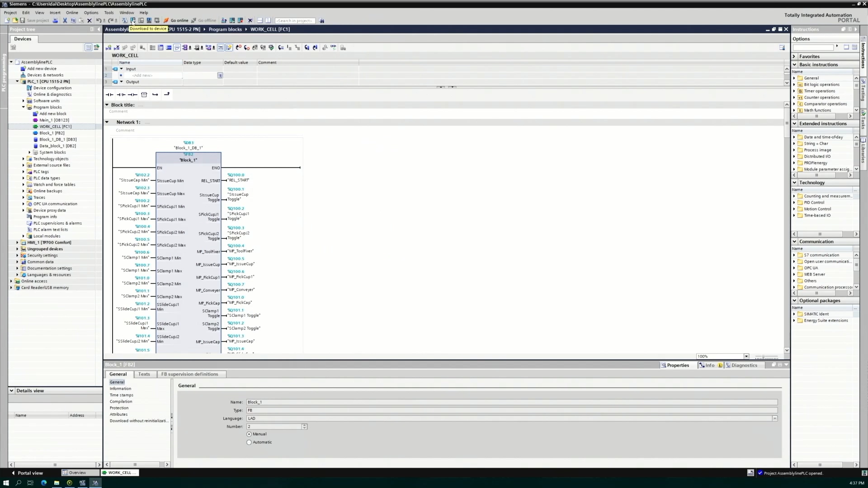
Task: Select the Automatic number radio button
Action: click(249, 442)
